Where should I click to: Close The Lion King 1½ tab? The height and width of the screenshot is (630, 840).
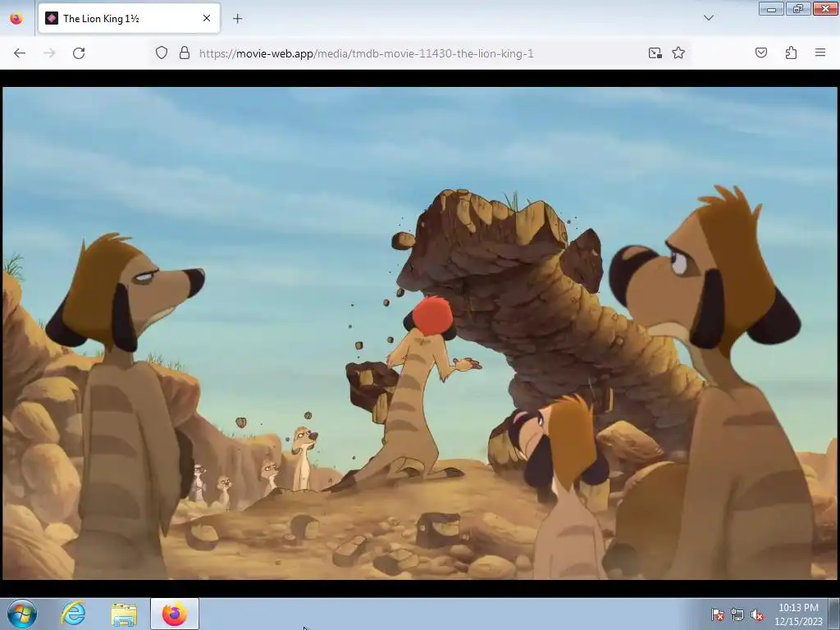coord(207,18)
